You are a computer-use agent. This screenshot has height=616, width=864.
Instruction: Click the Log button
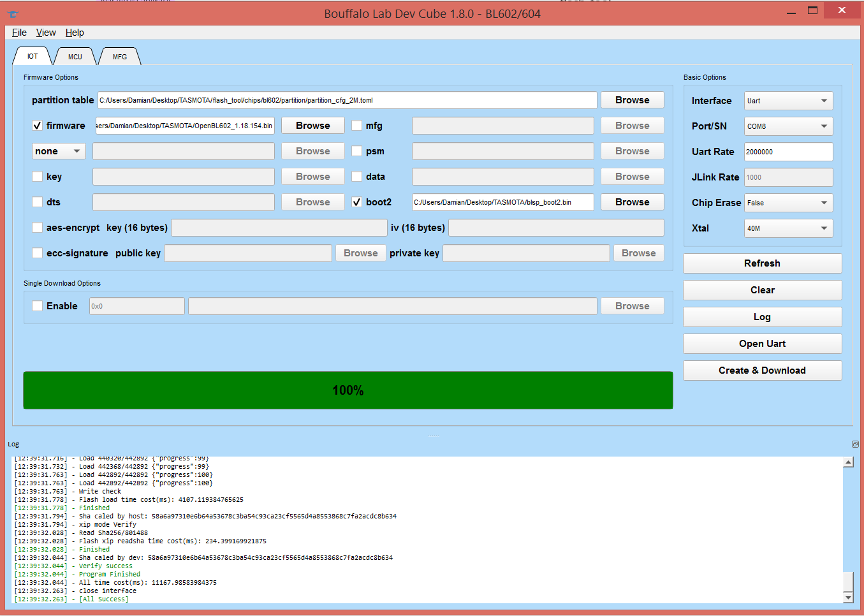[x=763, y=317]
